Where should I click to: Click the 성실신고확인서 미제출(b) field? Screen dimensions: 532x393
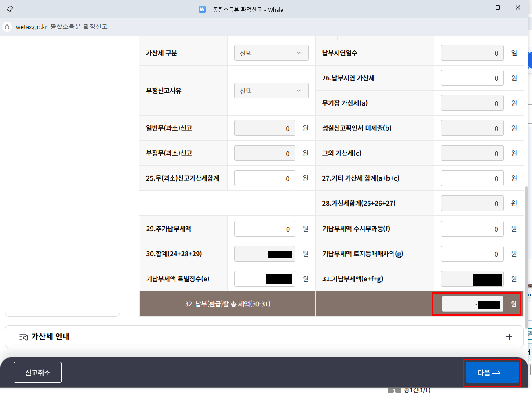pos(472,128)
